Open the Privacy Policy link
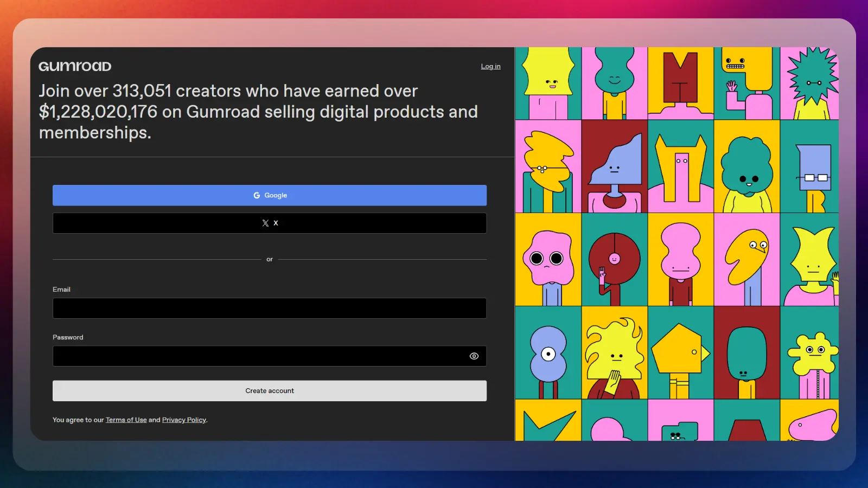 [x=184, y=420]
